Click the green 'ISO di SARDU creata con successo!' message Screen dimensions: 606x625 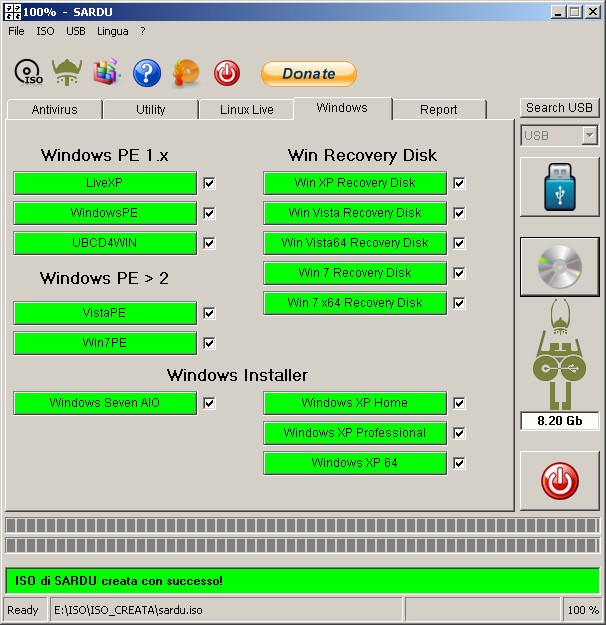pyautogui.click(x=303, y=581)
